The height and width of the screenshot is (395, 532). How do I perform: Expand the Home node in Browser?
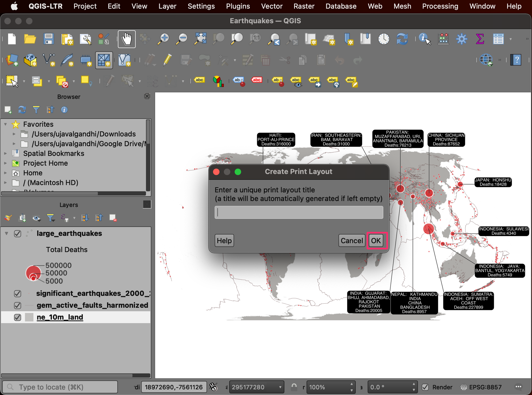5,173
